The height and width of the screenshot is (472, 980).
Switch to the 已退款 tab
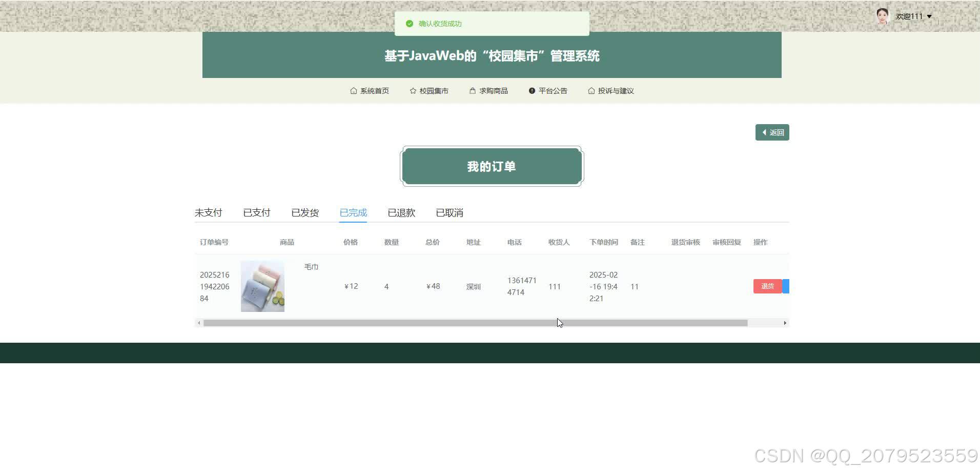point(401,212)
